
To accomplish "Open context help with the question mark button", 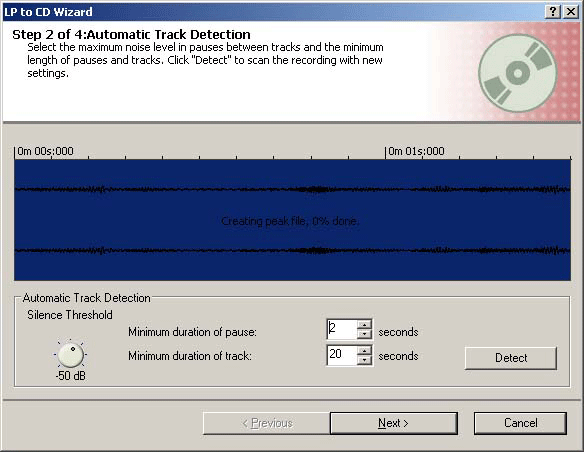I will point(553,12).
